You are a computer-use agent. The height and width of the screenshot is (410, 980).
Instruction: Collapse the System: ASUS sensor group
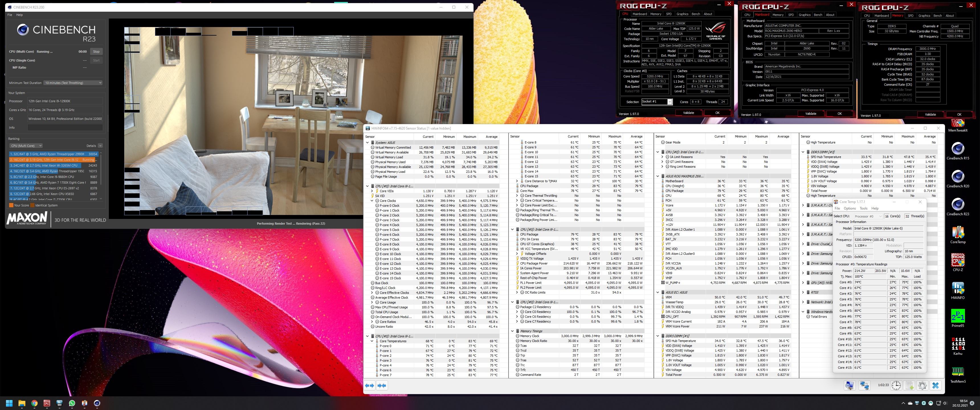pyautogui.click(x=367, y=143)
